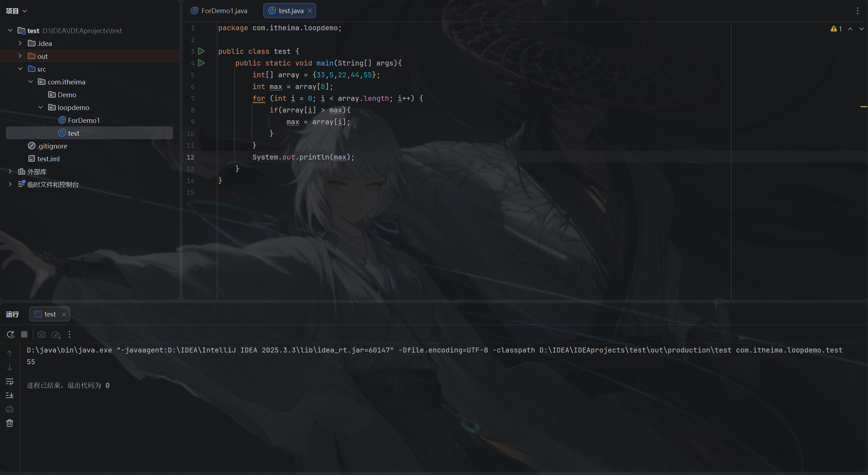Toggle scroll to end of console
Screen dimensions: 868x475
tap(10, 395)
